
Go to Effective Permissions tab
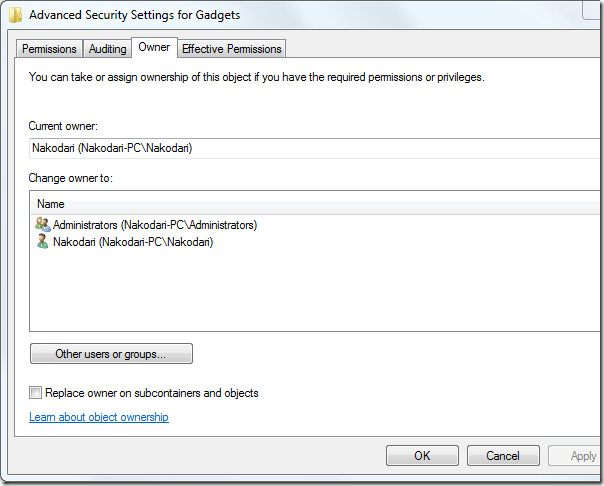(232, 49)
